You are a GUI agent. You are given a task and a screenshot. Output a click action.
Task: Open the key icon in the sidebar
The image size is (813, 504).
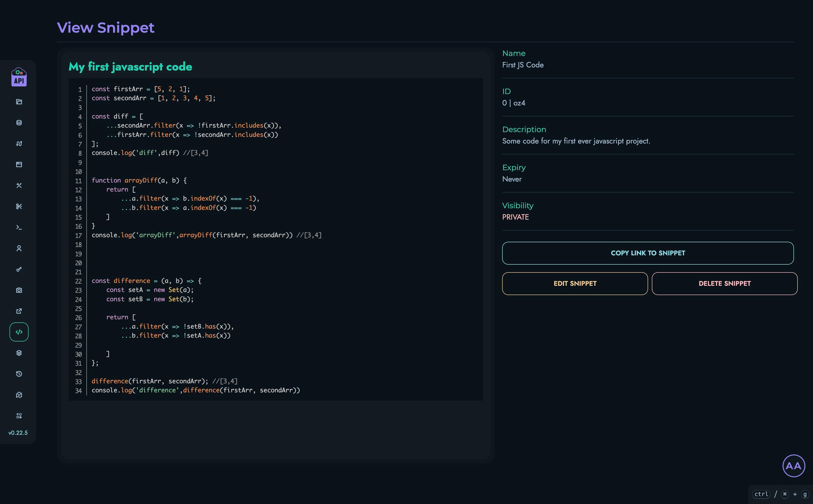coord(19,269)
